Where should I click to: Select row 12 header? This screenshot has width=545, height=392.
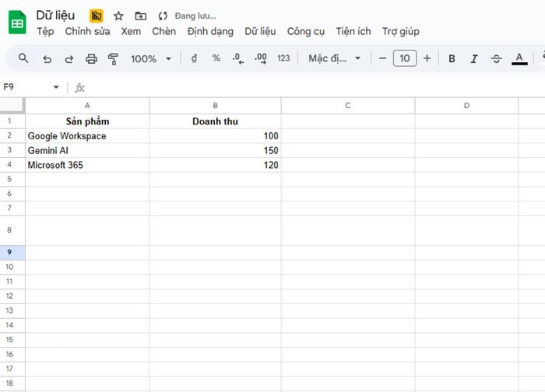[9, 296]
